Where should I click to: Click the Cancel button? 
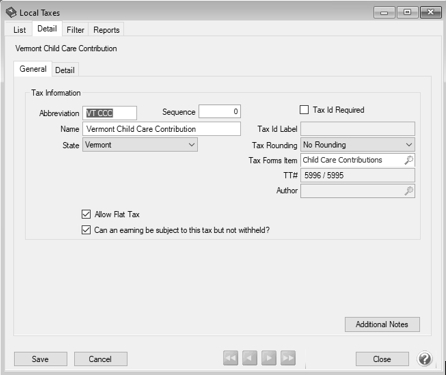[100, 359]
